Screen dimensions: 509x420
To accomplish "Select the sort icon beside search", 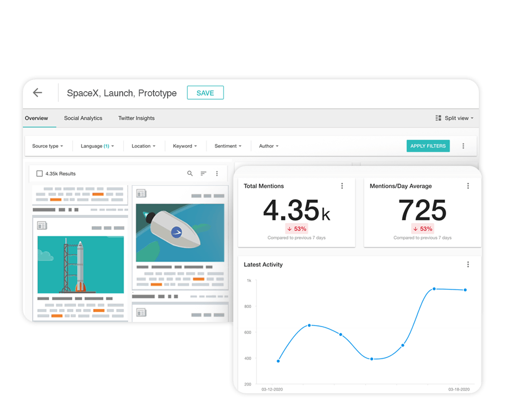I will point(203,174).
